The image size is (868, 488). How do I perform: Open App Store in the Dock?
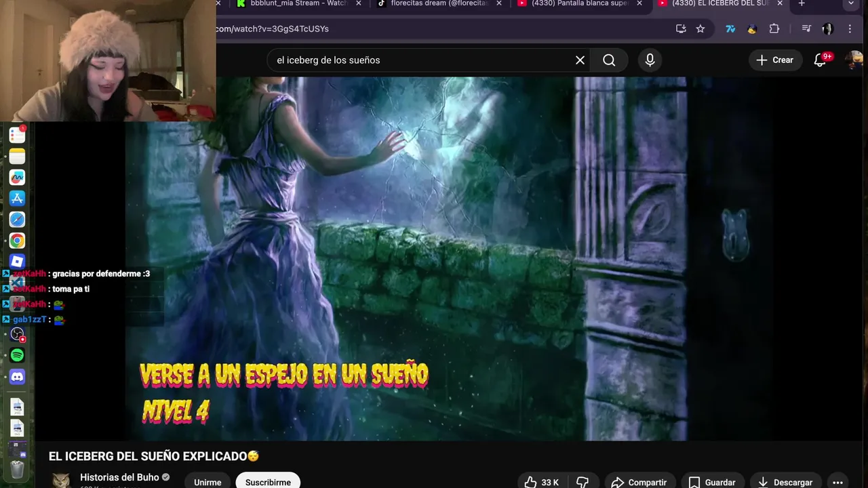17,198
